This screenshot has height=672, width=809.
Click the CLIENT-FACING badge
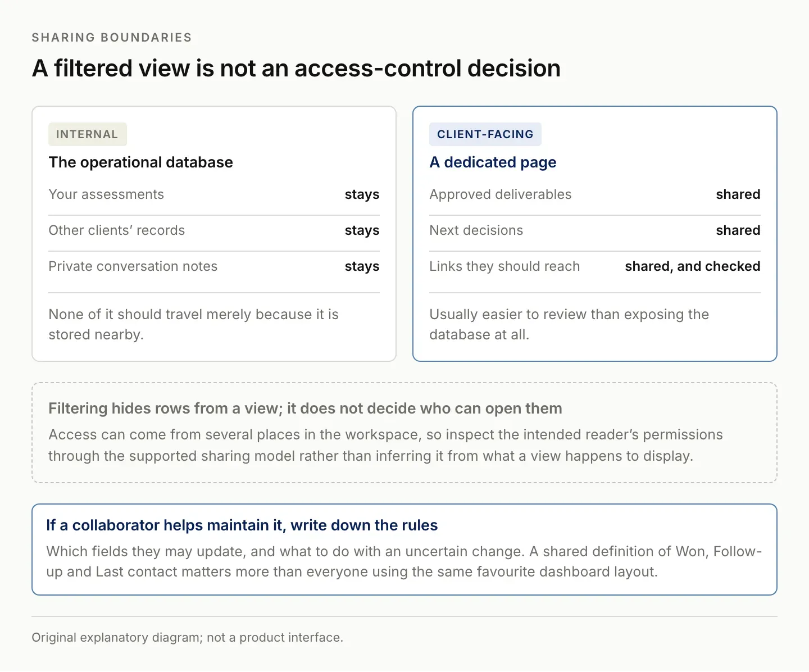pyautogui.click(x=485, y=134)
